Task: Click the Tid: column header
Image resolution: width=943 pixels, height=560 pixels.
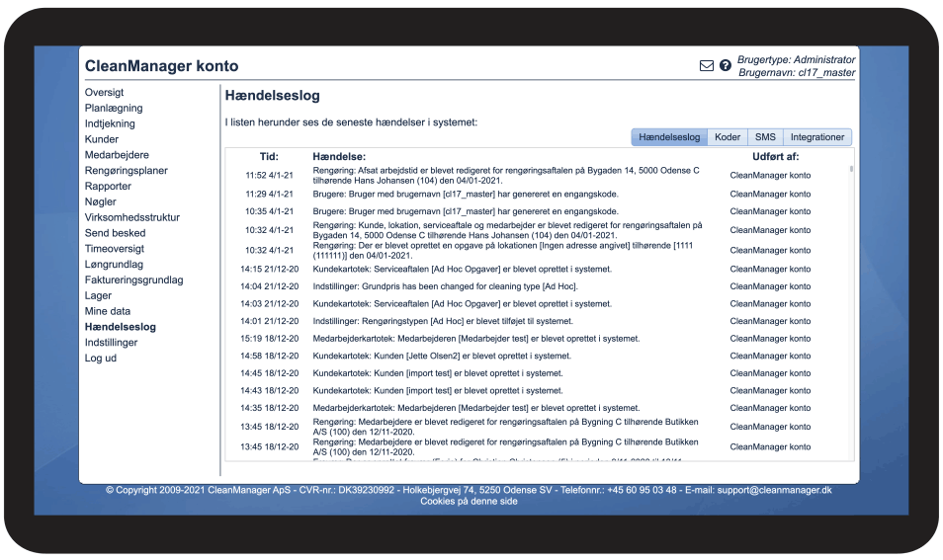Action: coord(269,157)
